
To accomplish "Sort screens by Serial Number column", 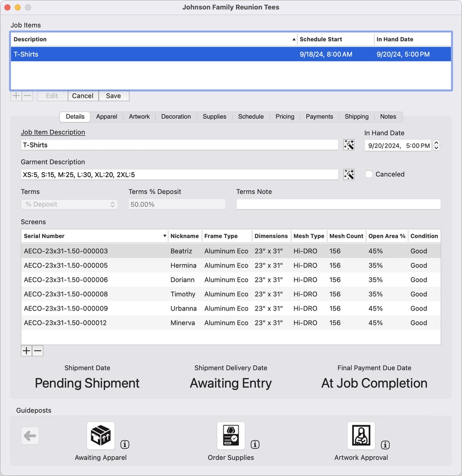I will tap(95, 236).
